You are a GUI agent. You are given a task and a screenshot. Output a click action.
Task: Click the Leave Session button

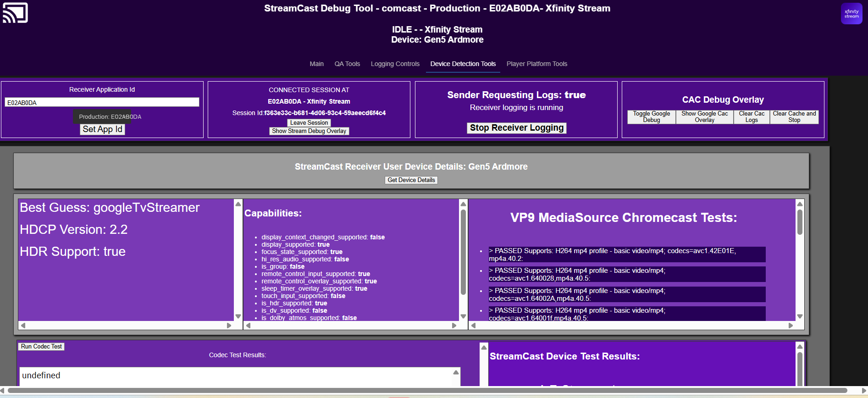pyautogui.click(x=309, y=123)
